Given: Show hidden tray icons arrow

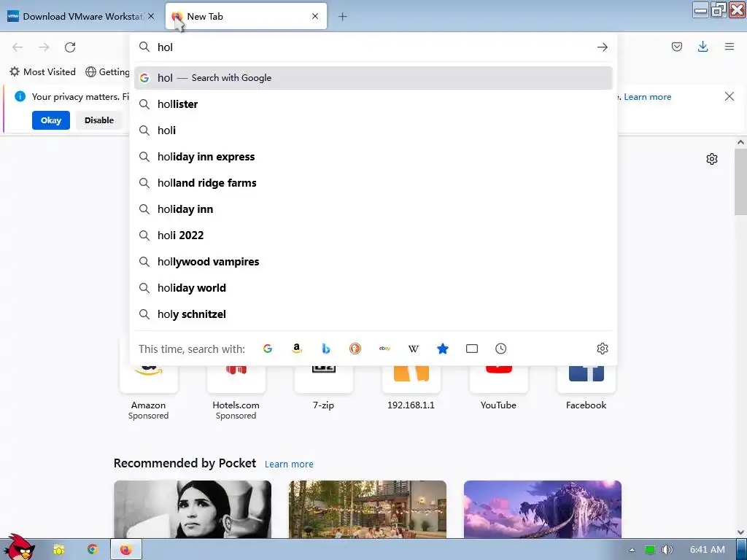Looking at the screenshot, I should tap(632, 550).
